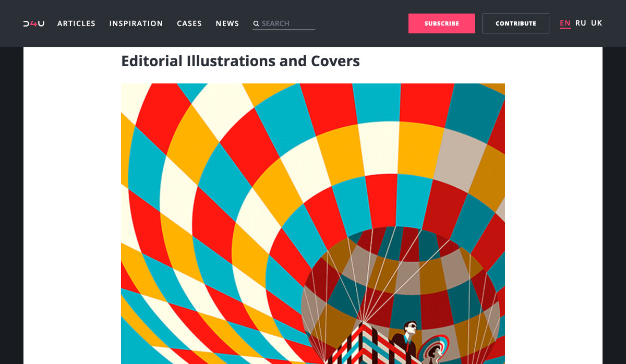Switch site language to UK
626x364 pixels.
pyautogui.click(x=596, y=23)
